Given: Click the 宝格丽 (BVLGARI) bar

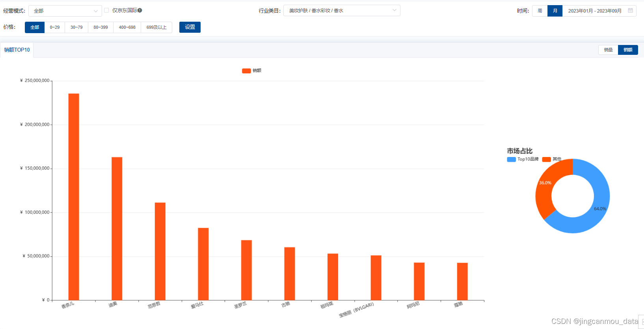Looking at the screenshot, I should coord(376,278).
